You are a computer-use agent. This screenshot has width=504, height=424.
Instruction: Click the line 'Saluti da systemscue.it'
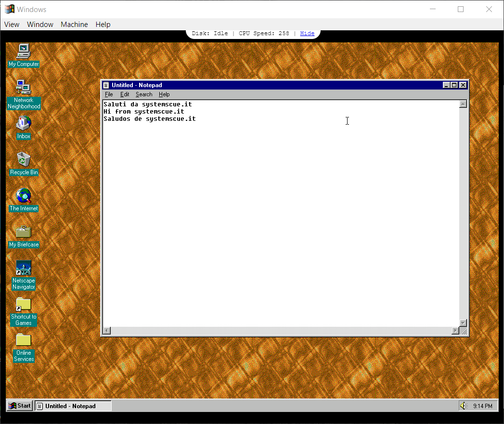coord(147,104)
